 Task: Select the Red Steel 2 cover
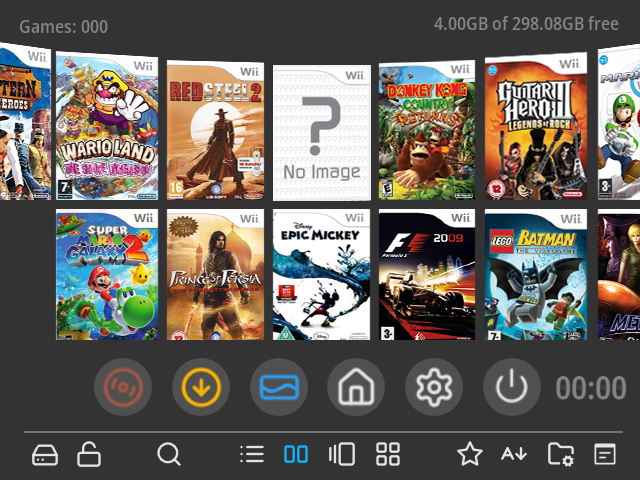216,130
